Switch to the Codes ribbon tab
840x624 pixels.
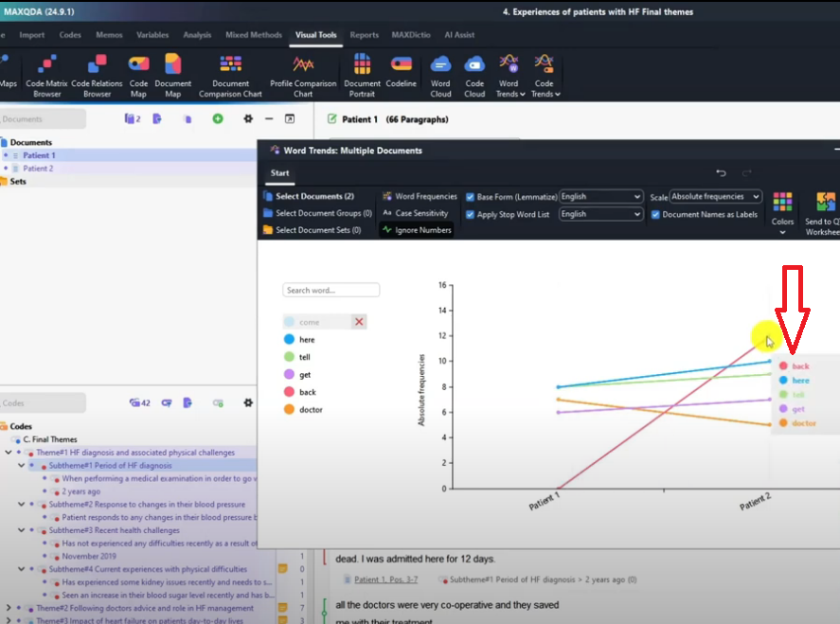(x=70, y=35)
